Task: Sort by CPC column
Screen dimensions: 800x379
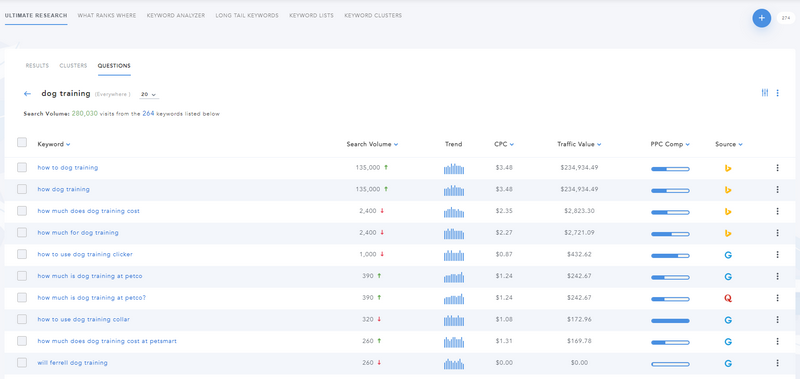Action: point(504,144)
